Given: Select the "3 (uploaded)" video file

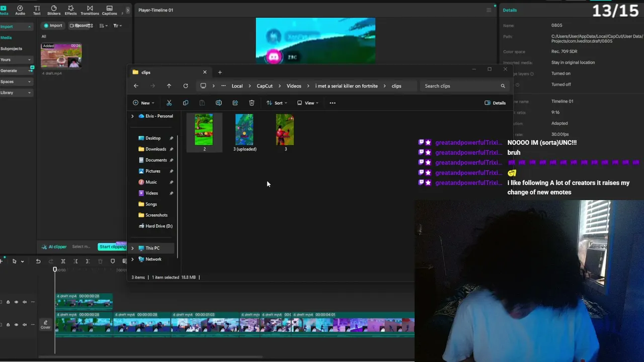Looking at the screenshot, I should (245, 133).
